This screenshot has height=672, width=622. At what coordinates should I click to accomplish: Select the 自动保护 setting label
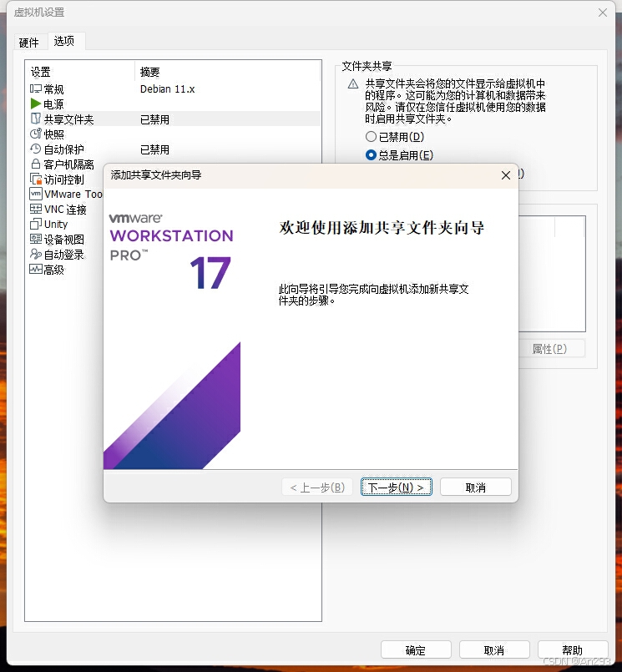pos(64,149)
